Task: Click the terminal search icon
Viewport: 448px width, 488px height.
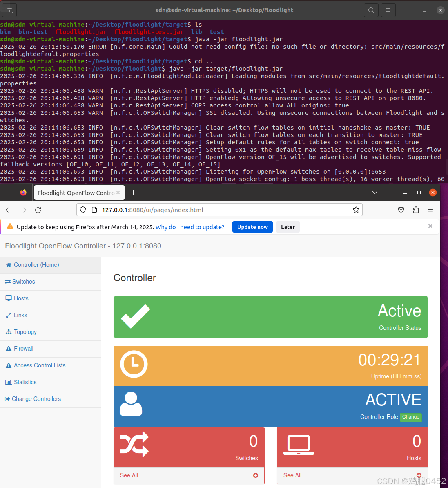Action: [371, 10]
